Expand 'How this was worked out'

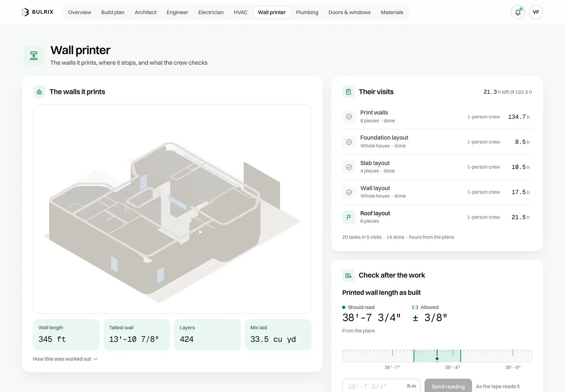click(65, 359)
